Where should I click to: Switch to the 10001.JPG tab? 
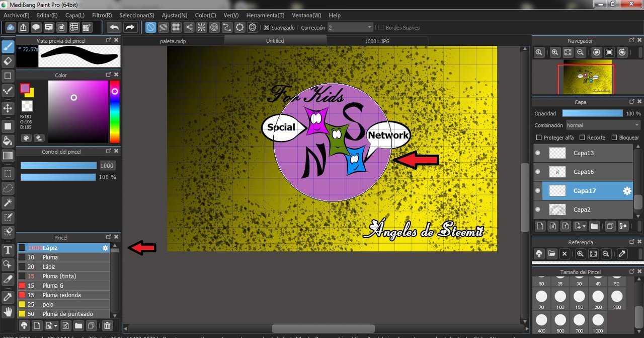(x=377, y=41)
